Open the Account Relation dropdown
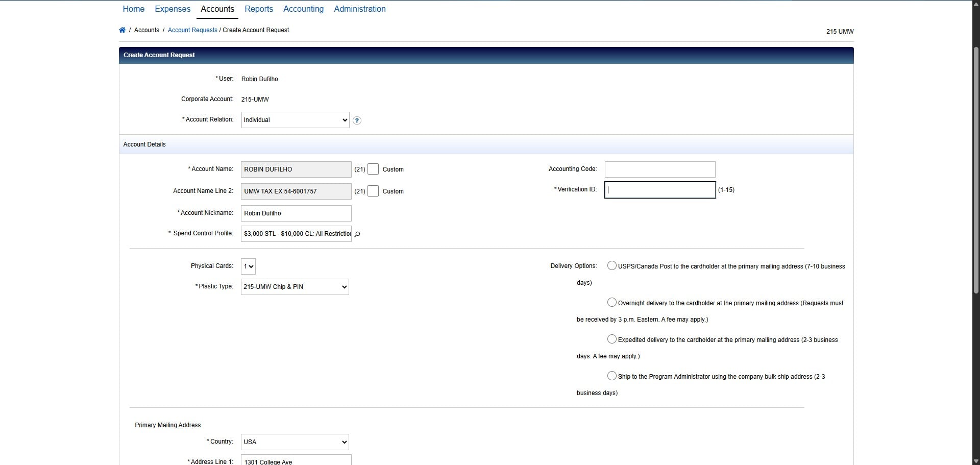This screenshot has width=980, height=465. 295,120
